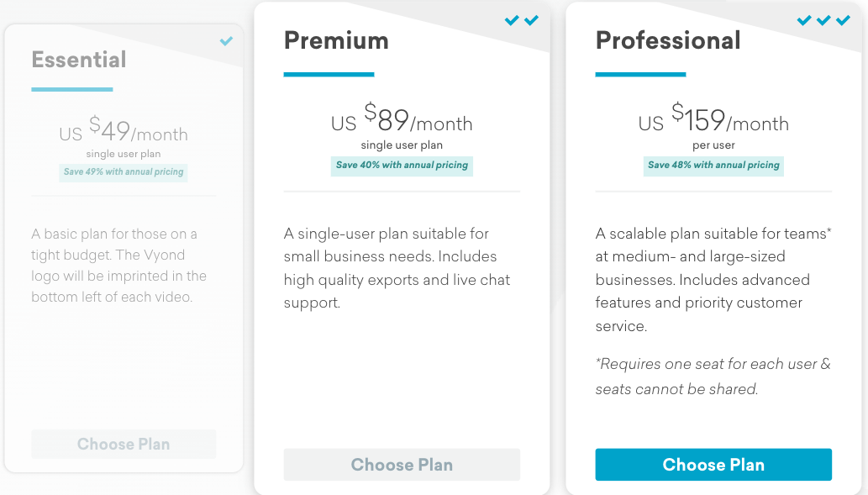Image resolution: width=868 pixels, height=495 pixels.
Task: Click the US $159/month price
Action: 713,118
